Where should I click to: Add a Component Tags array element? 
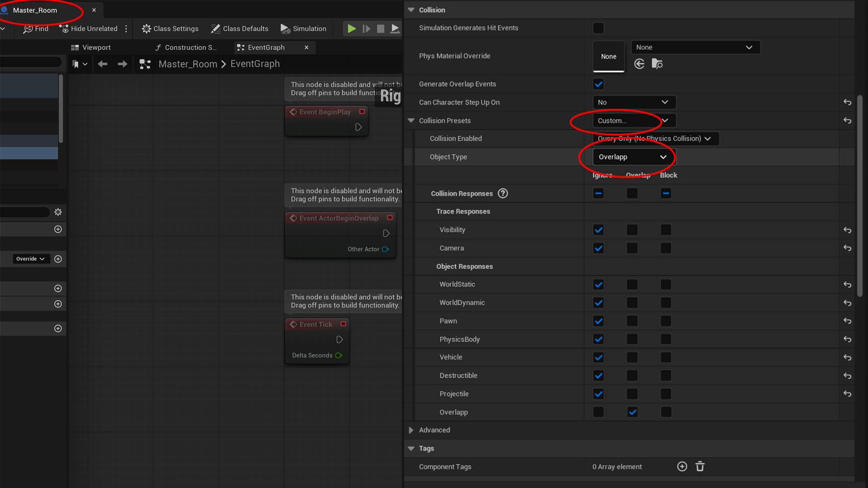point(682,466)
